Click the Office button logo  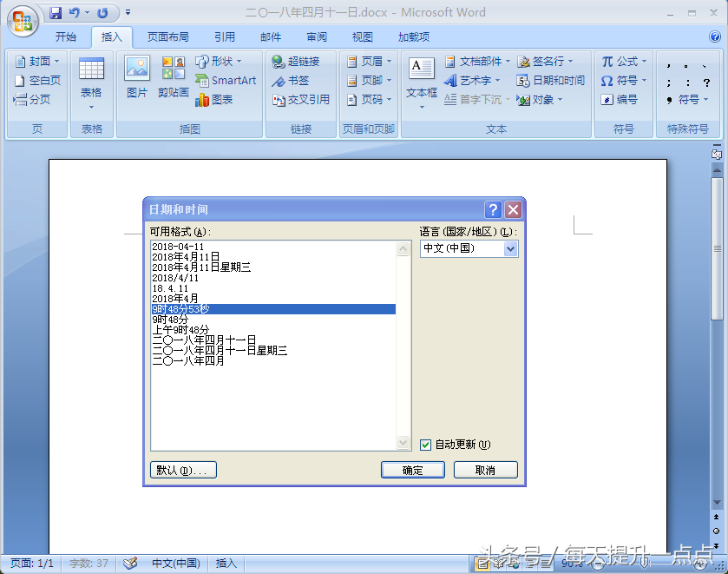pyautogui.click(x=23, y=21)
